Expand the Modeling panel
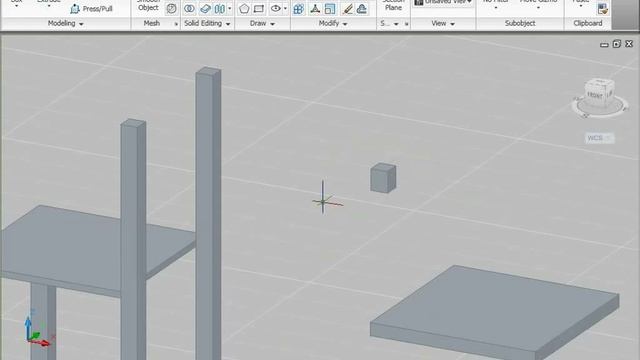This screenshot has height=360, width=640. [x=66, y=24]
